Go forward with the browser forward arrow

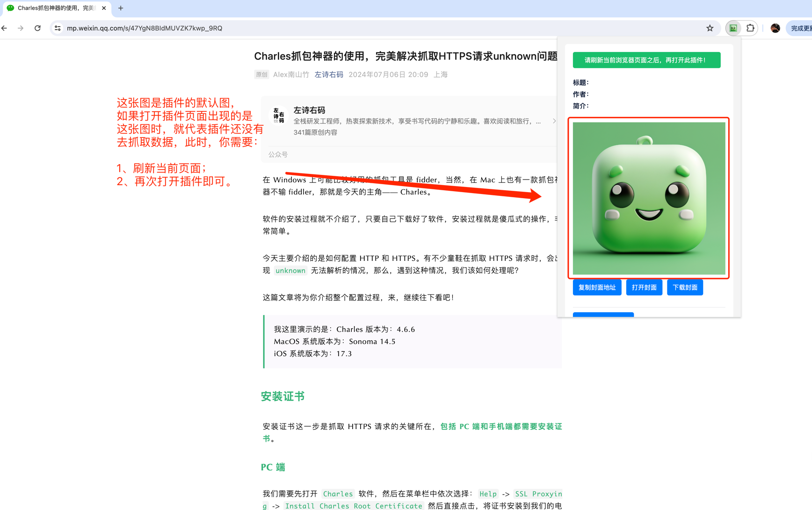tap(21, 28)
